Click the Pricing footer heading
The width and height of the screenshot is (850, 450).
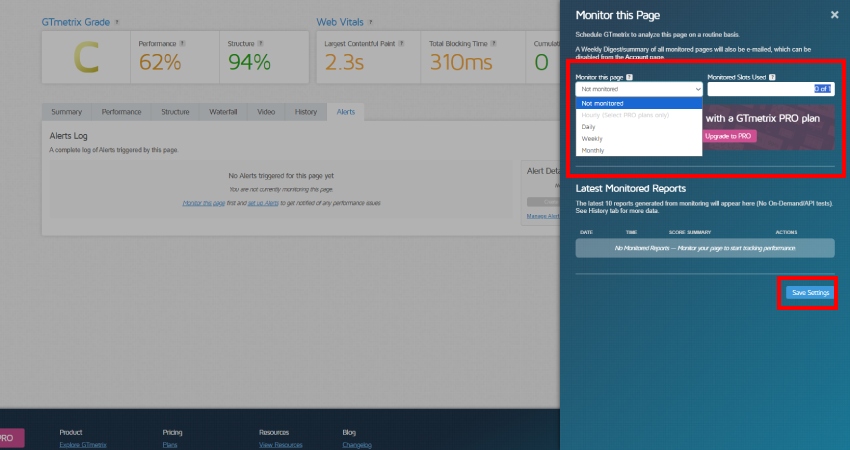[172, 432]
